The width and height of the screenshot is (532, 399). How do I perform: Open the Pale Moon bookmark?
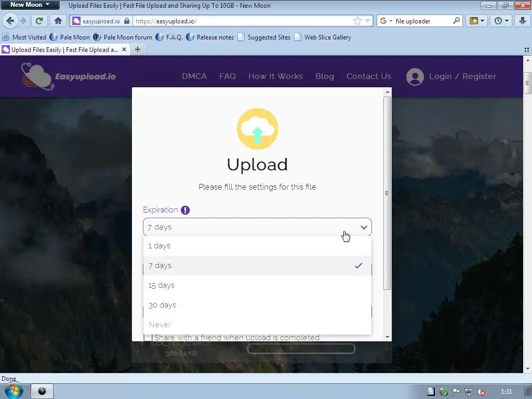pos(70,37)
